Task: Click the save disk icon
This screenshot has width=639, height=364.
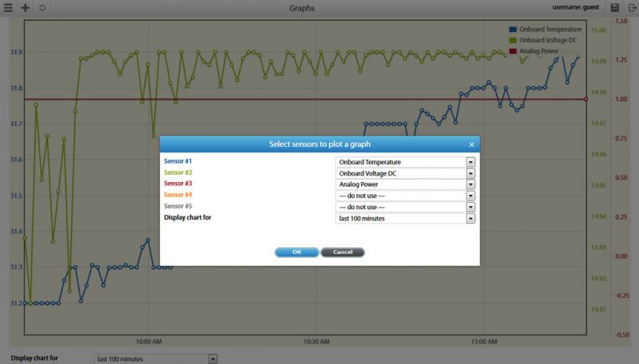Action: pyautogui.click(x=614, y=7)
